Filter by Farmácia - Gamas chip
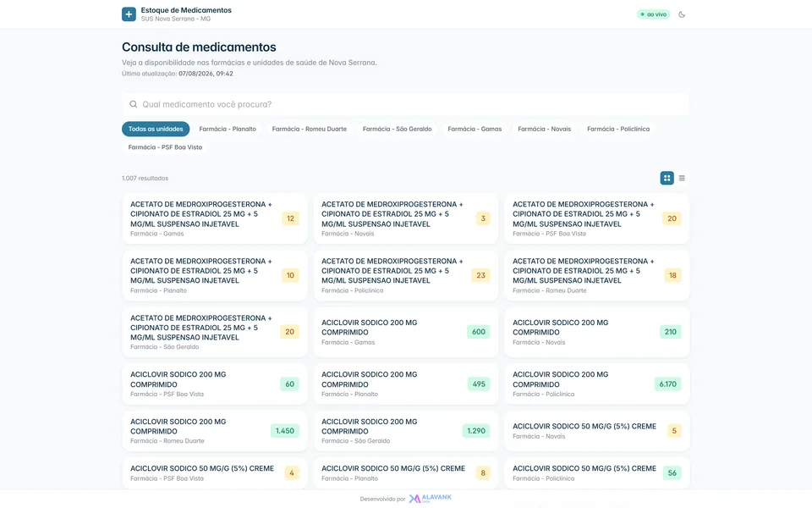Image resolution: width=812 pixels, height=508 pixels. click(475, 129)
